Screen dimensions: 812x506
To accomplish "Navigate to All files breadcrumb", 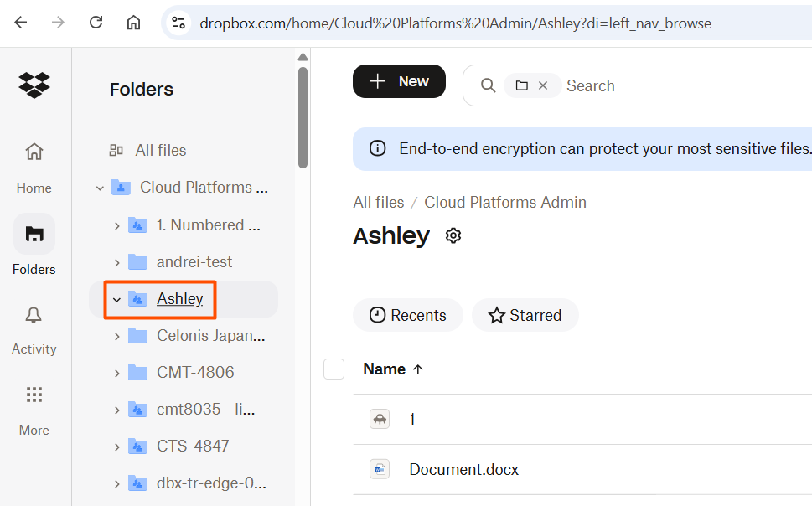I will coord(379,203).
